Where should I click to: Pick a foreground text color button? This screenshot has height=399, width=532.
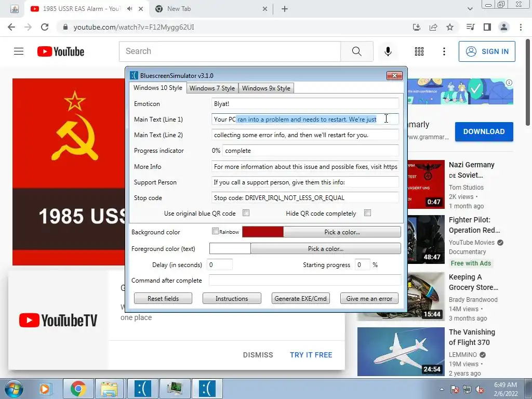(326, 249)
